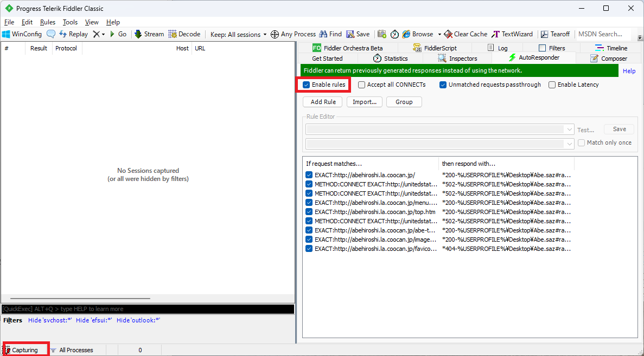Click Hide 'efsui:*' filter link

94,320
